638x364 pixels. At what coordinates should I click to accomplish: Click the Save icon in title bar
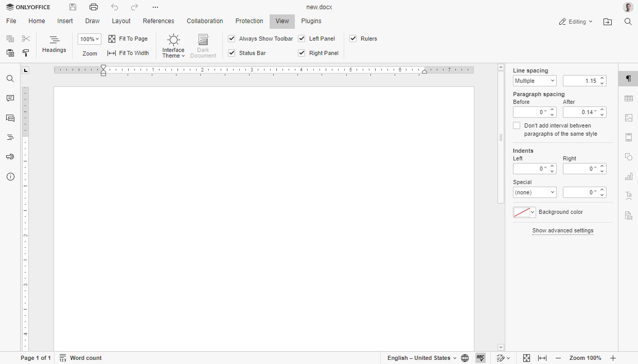click(73, 7)
